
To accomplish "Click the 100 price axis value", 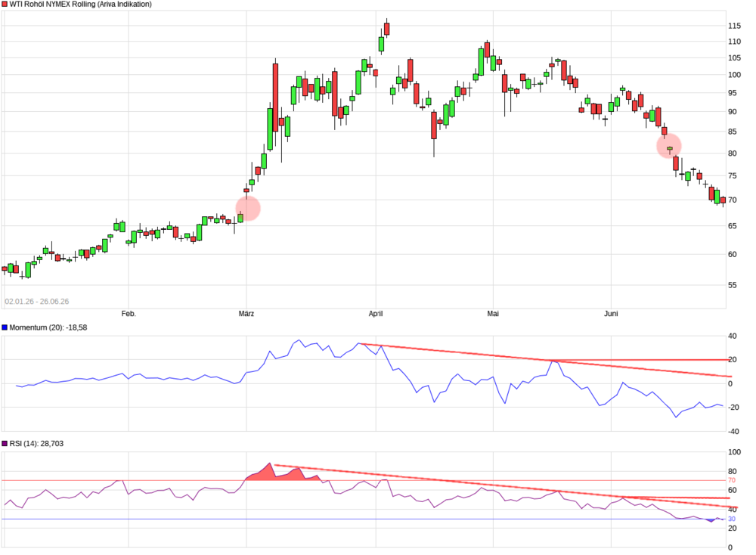I will [x=734, y=75].
